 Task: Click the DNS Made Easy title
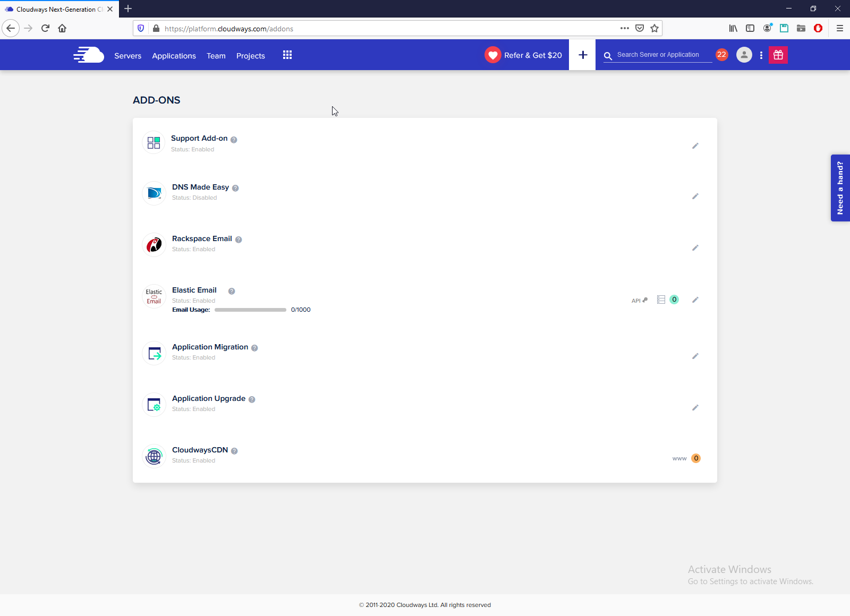click(x=200, y=187)
